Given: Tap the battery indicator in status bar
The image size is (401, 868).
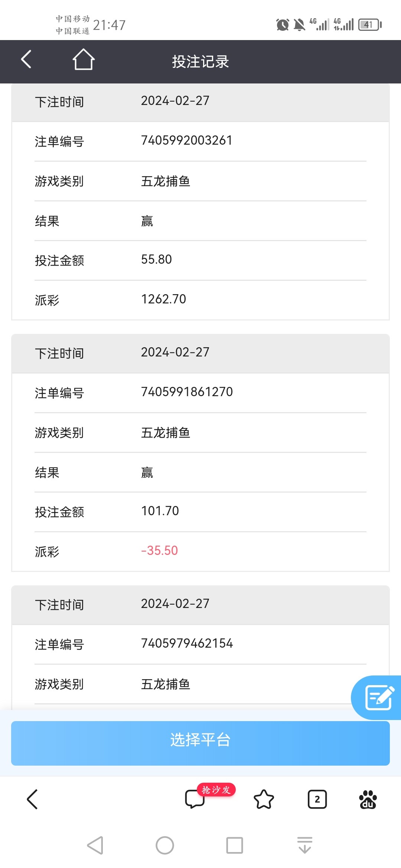Looking at the screenshot, I should pyautogui.click(x=370, y=25).
